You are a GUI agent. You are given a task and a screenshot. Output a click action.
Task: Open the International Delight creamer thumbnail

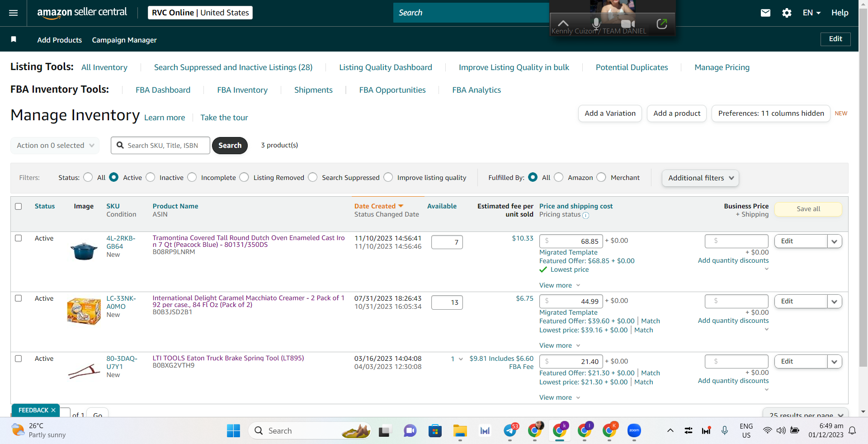tap(84, 311)
